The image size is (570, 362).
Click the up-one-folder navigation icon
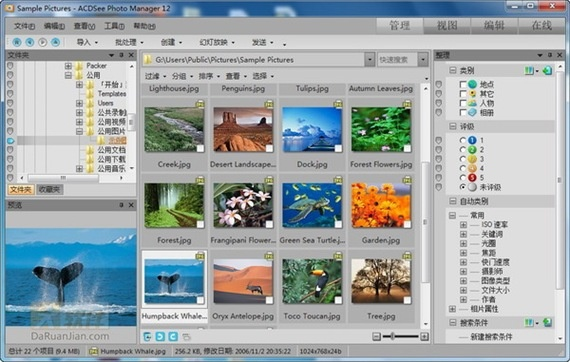tap(55, 42)
